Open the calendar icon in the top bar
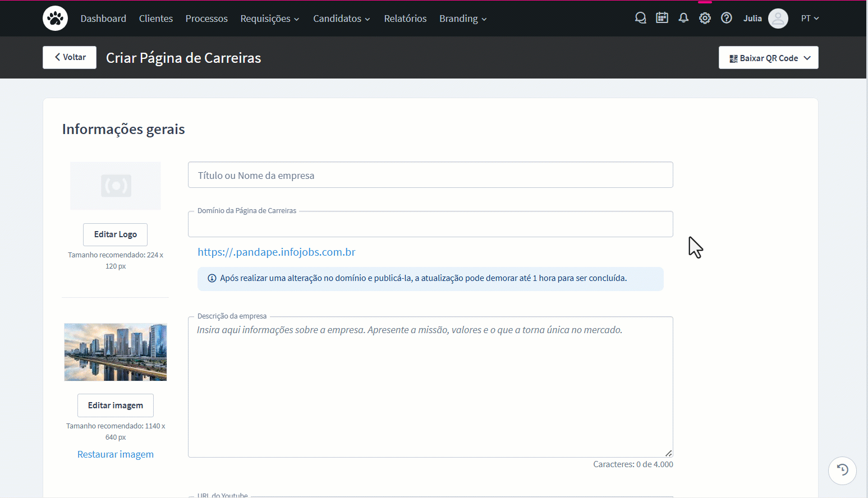Screen dimensions: 868x498 point(662,18)
